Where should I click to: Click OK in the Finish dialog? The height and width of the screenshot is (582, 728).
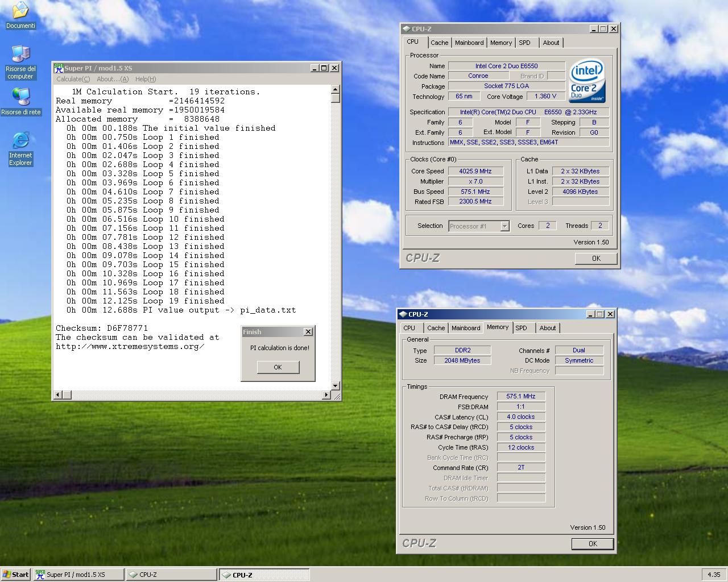pos(278,367)
